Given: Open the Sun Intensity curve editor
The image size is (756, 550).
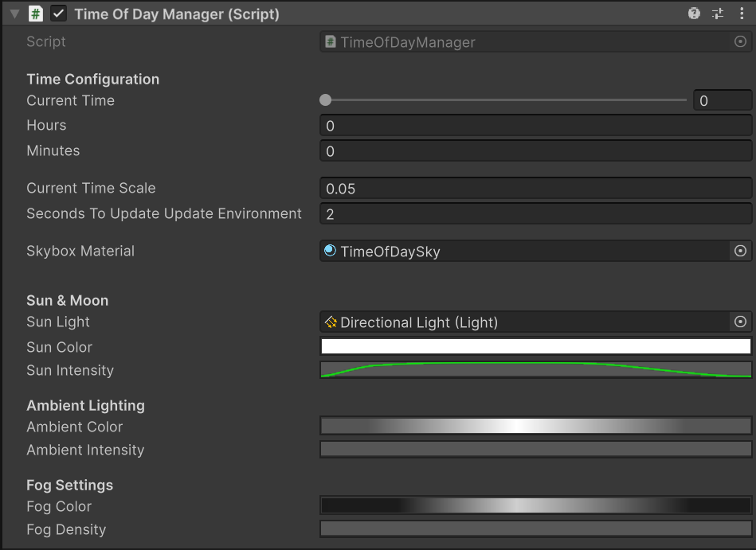Looking at the screenshot, I should (x=535, y=370).
